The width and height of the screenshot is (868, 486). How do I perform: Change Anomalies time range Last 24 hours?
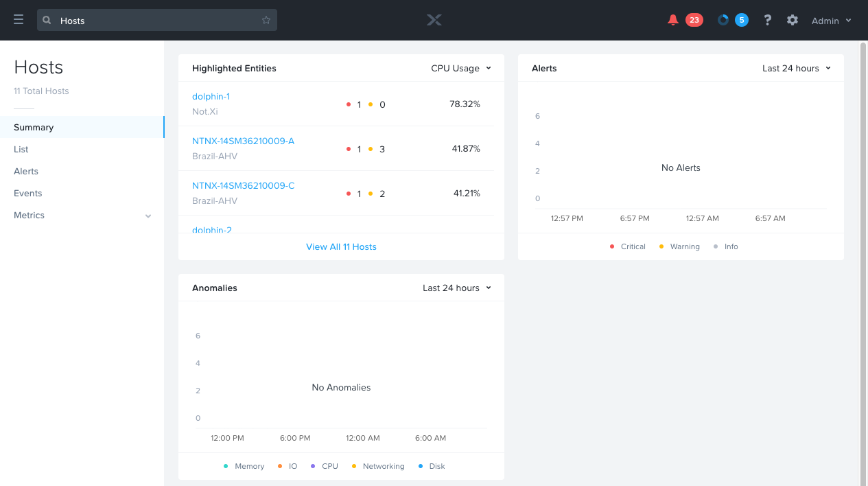click(x=457, y=288)
